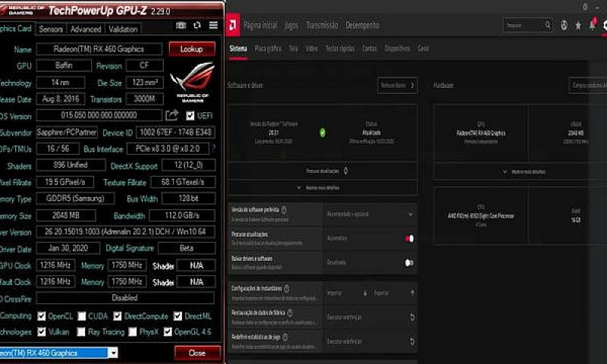Click the favorites star icon
This screenshot has width=607, height=364.
pos(578,26)
